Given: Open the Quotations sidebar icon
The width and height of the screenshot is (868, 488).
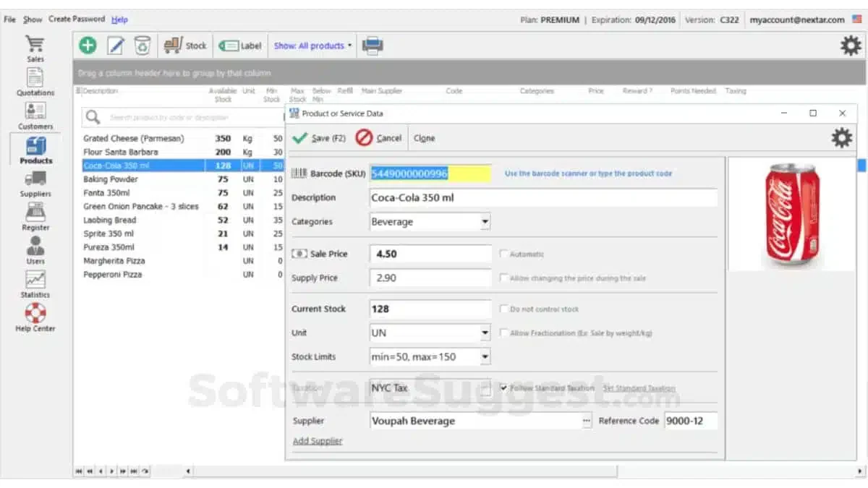Looking at the screenshot, I should click(35, 77).
